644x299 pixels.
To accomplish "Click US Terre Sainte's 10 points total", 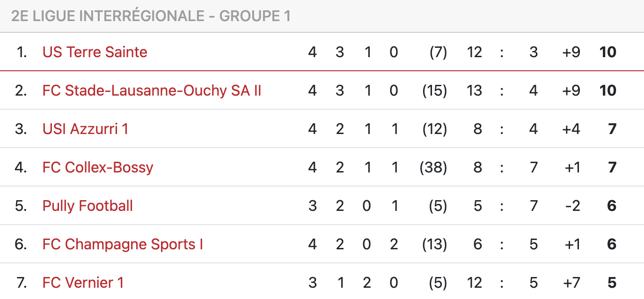I will pyautogui.click(x=608, y=52).
